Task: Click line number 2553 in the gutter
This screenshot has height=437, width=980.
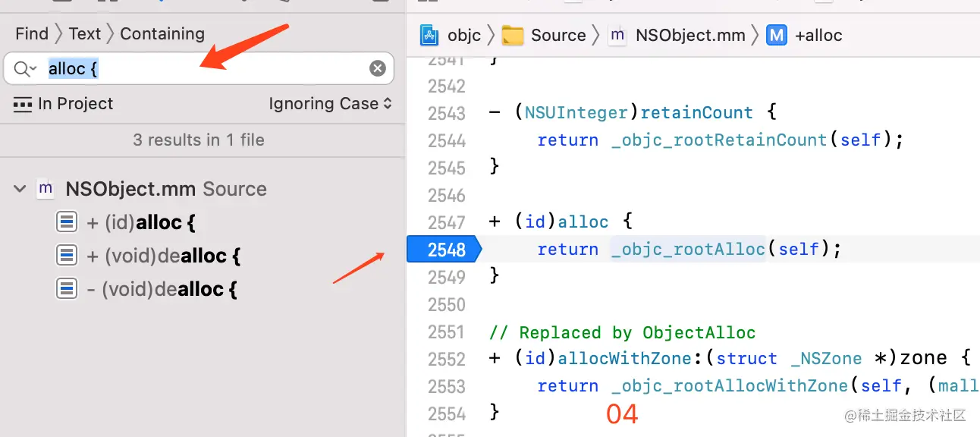Action: [447, 386]
